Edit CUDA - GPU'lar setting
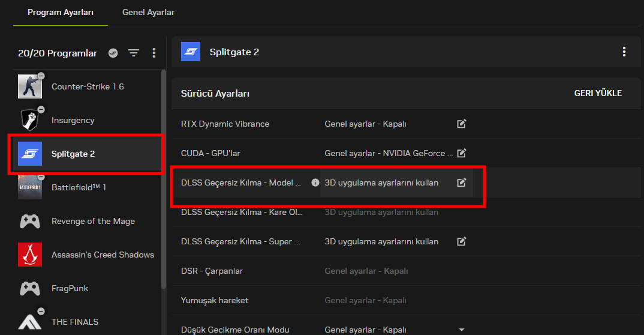 [462, 153]
